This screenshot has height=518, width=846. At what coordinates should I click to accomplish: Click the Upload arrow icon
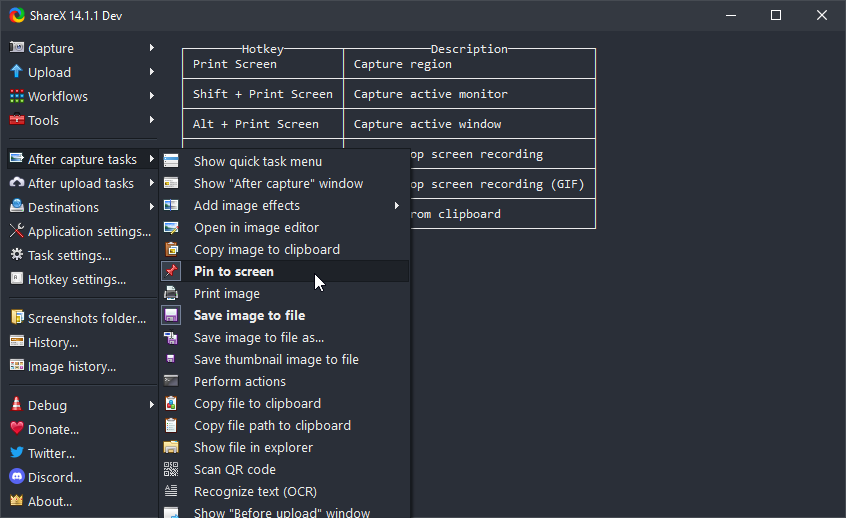click(17, 71)
